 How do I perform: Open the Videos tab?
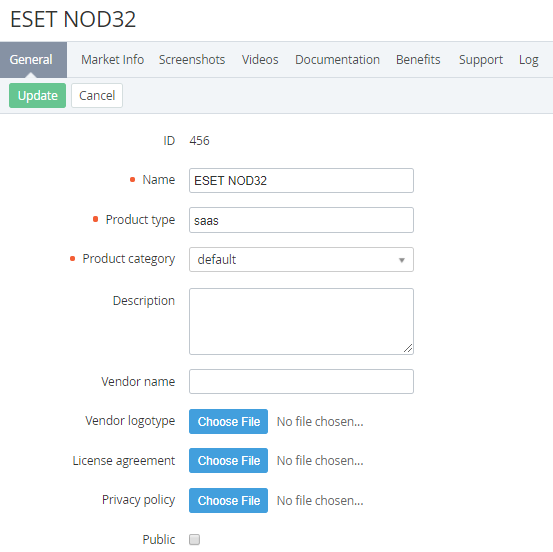[260, 60]
